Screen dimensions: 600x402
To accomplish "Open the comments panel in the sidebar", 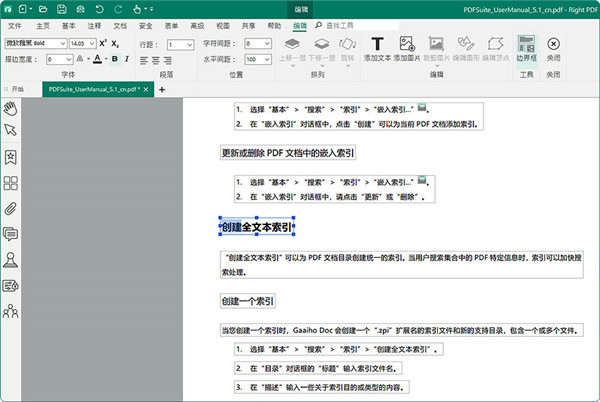I will coord(10,234).
